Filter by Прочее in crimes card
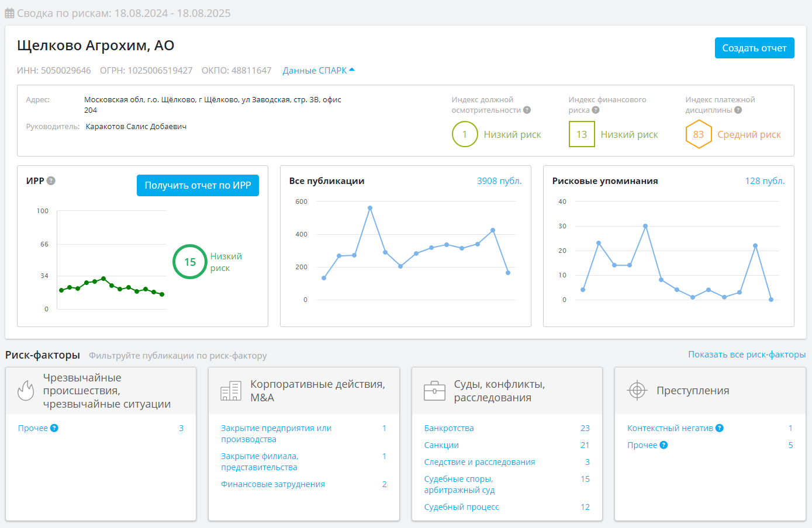This screenshot has height=528, width=812. tap(642, 445)
